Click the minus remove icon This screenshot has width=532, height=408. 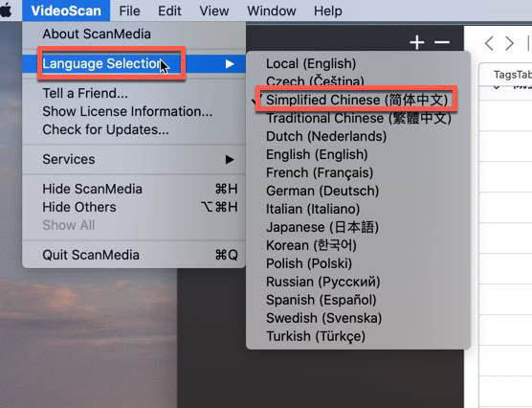[x=442, y=42]
